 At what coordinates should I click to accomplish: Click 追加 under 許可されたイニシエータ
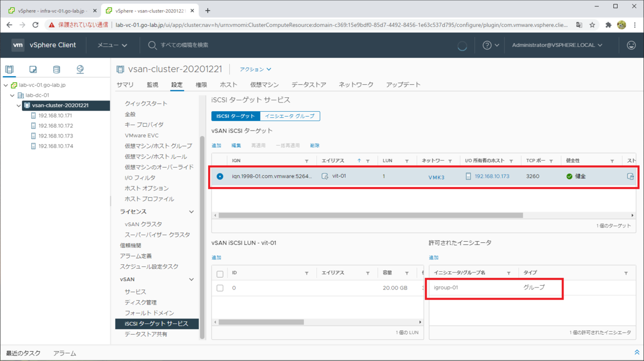434,258
